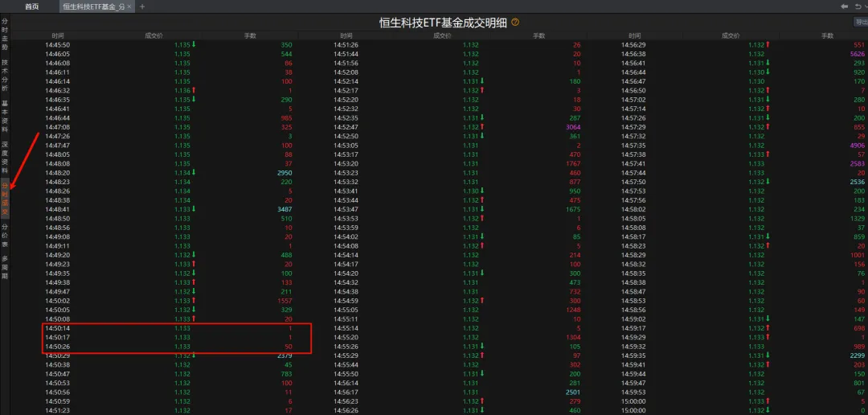The image size is (868, 415).
Task: Select the 恒生科技ETF基金 tab
Action: click(92, 6)
